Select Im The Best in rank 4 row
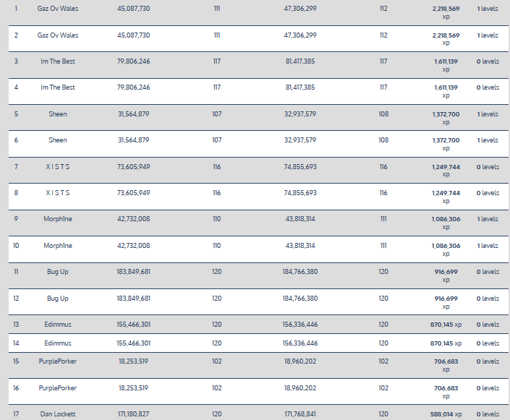The image size is (510, 420). pyautogui.click(x=58, y=87)
